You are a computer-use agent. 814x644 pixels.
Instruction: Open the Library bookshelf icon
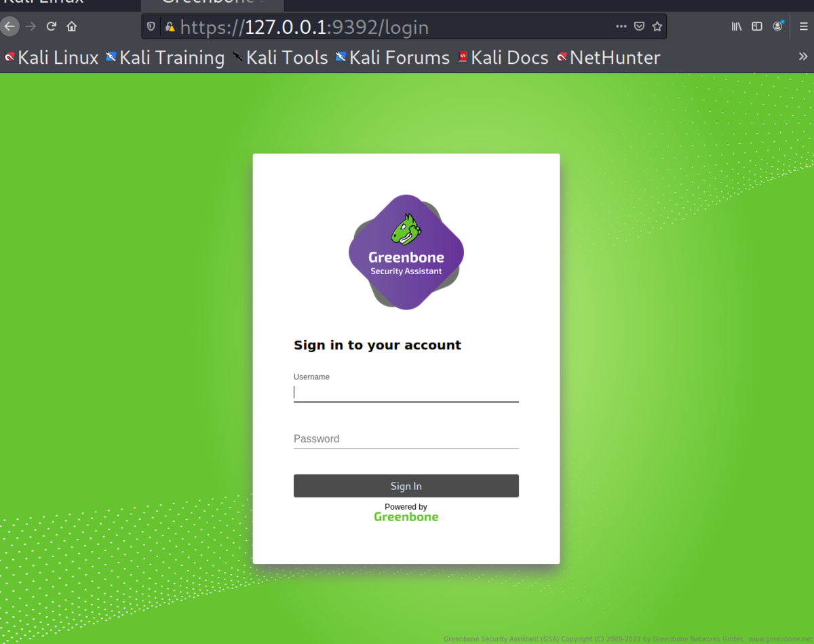click(737, 26)
